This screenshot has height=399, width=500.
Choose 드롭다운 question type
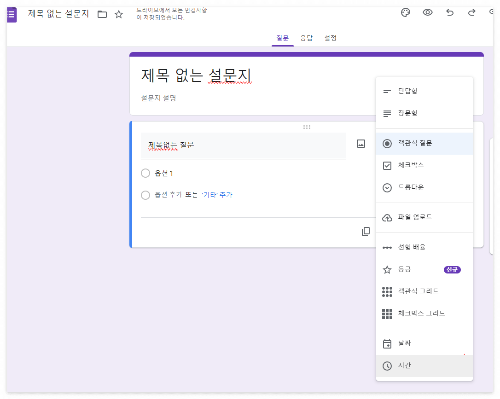click(424, 187)
